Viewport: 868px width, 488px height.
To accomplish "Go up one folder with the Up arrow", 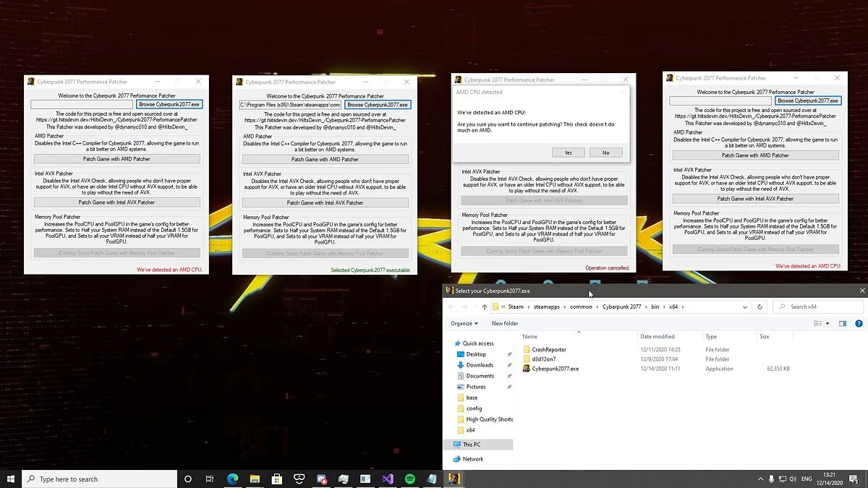I will click(484, 307).
